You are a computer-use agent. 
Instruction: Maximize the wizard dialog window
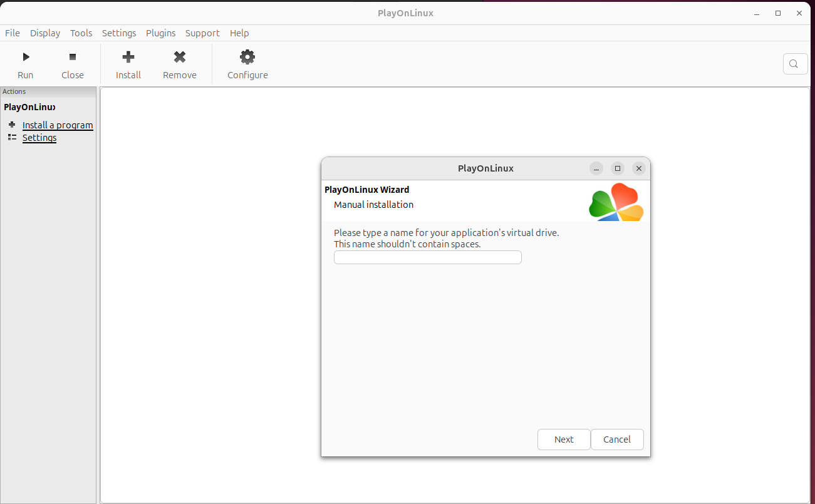pyautogui.click(x=618, y=168)
